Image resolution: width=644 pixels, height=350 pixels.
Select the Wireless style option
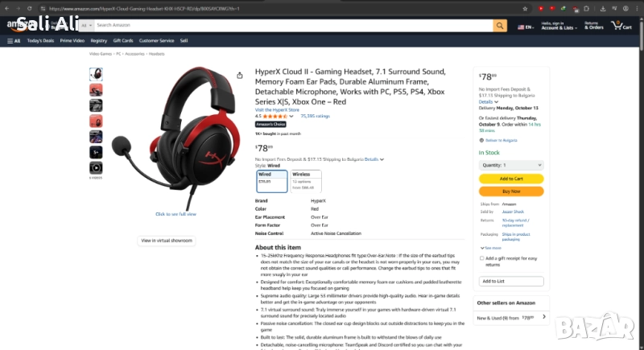tap(306, 181)
